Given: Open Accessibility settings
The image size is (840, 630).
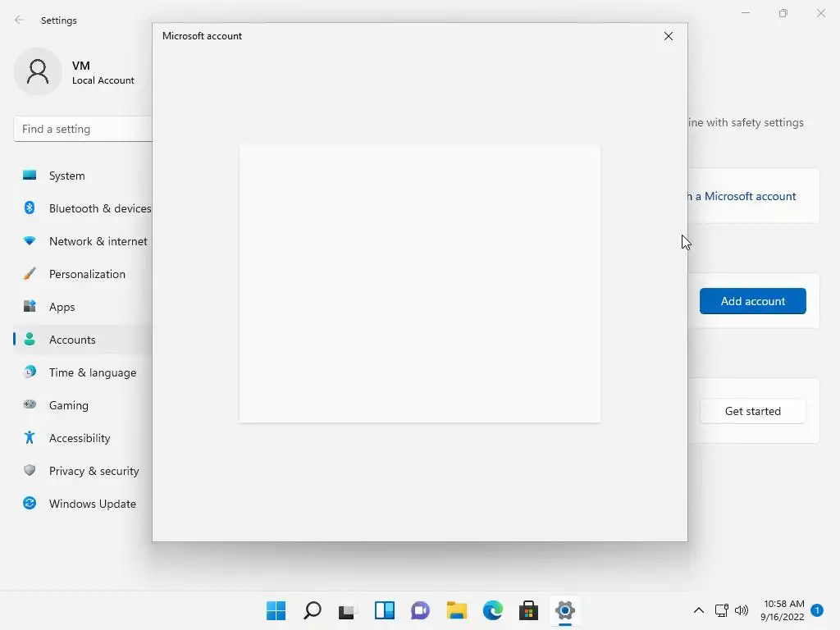Looking at the screenshot, I should [x=83, y=438].
